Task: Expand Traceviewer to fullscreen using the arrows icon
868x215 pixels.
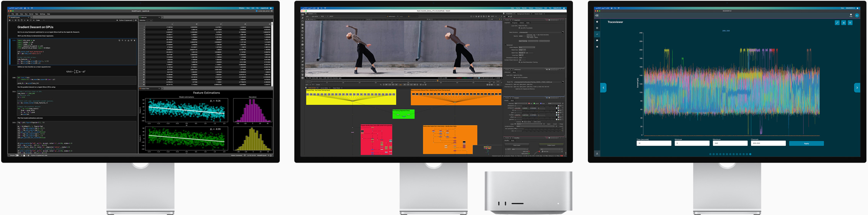Action: coord(837,23)
